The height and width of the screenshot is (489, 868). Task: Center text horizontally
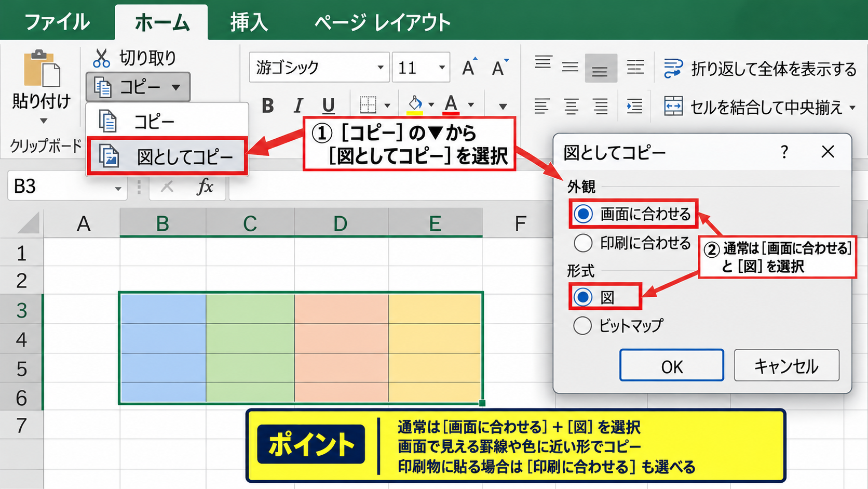point(571,107)
